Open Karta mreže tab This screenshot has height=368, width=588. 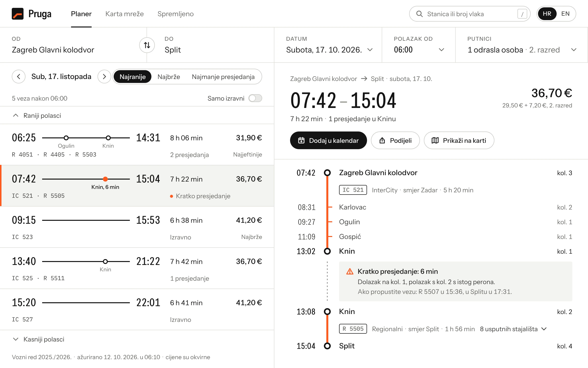click(124, 14)
